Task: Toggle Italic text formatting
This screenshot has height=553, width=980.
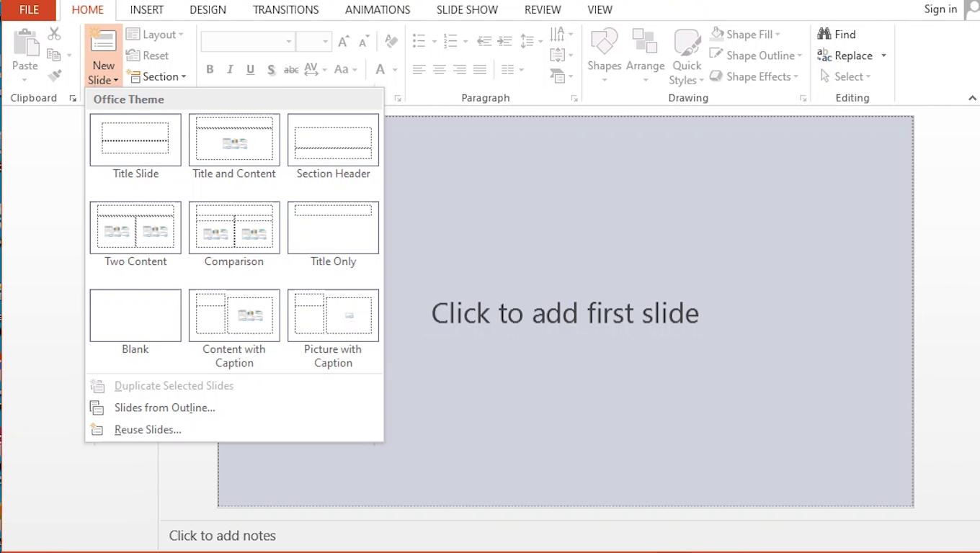Action: [230, 70]
